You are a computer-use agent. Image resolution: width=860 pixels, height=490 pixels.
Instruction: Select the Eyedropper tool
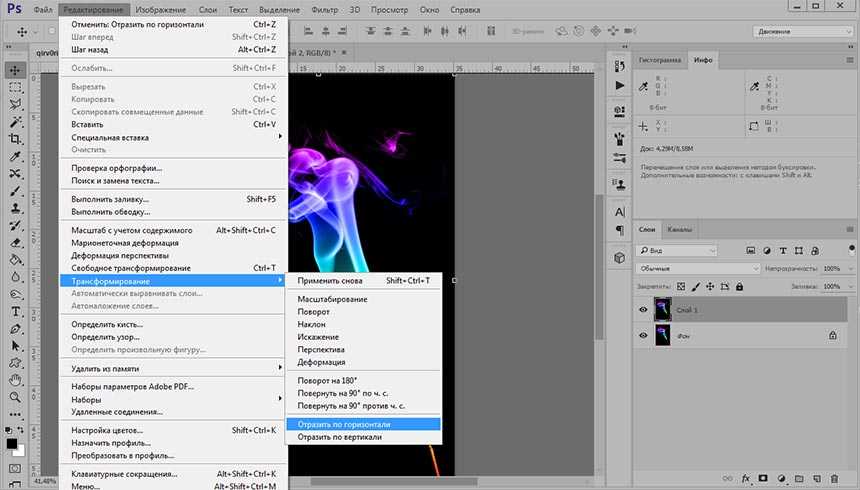point(16,156)
